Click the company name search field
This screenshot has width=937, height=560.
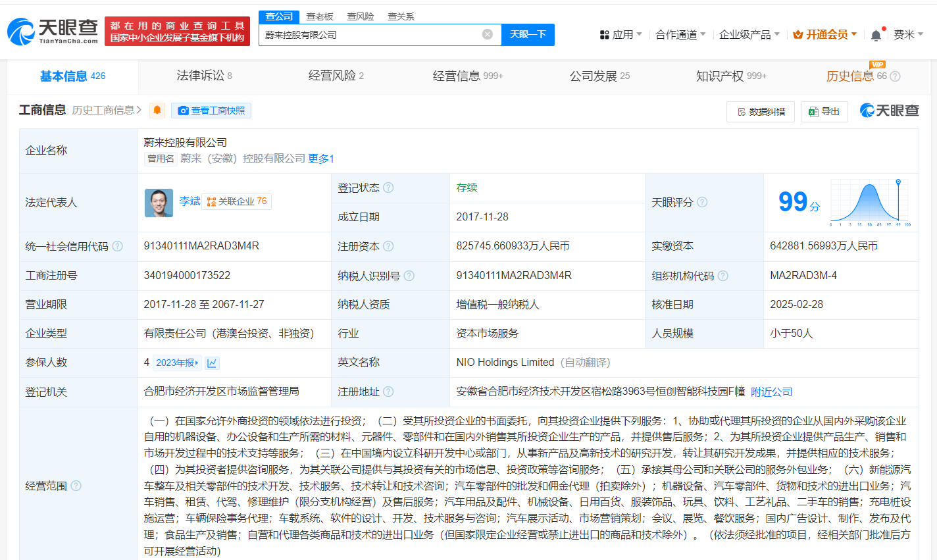[372, 34]
